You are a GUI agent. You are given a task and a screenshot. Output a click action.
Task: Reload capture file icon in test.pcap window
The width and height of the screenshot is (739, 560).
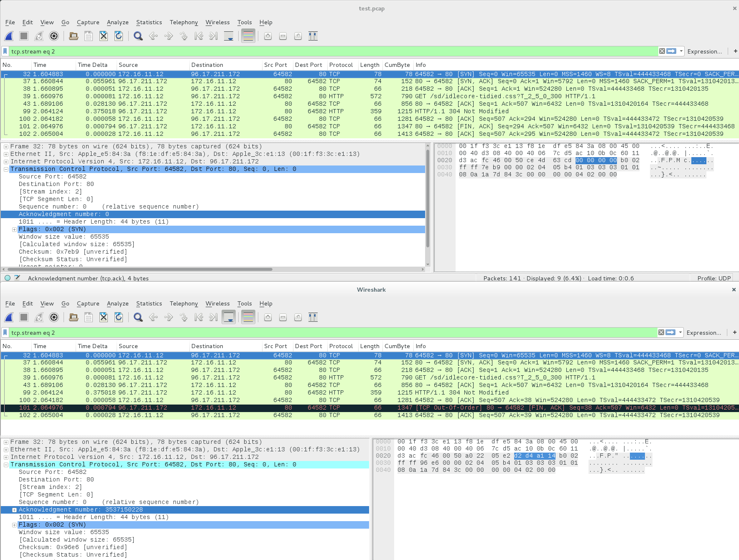pos(119,36)
